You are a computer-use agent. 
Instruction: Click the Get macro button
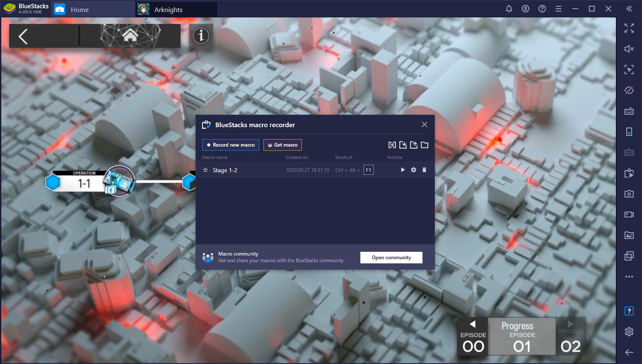[282, 145]
